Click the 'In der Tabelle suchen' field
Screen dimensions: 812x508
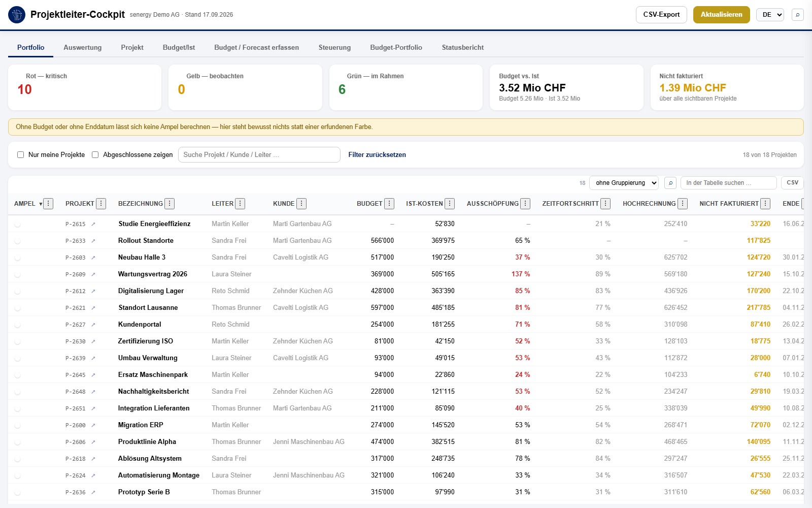728,183
